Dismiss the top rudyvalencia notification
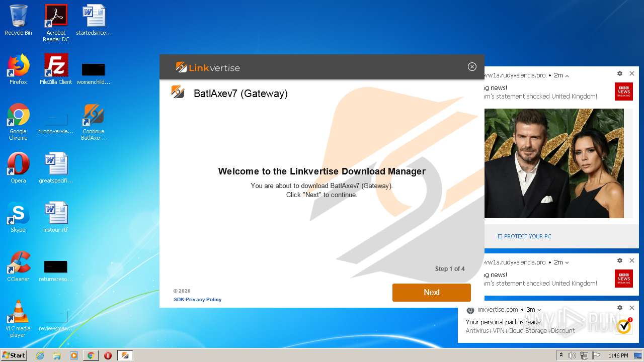The height and width of the screenshot is (362, 644). pos(632,74)
